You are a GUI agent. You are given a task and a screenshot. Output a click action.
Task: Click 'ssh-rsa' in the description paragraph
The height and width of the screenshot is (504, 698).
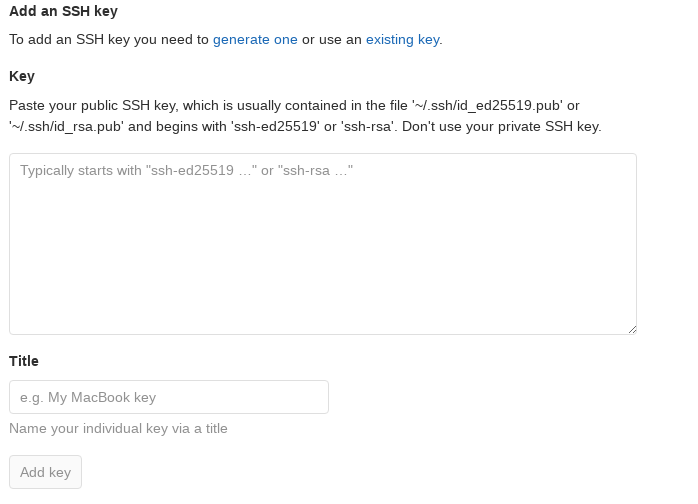(365, 127)
